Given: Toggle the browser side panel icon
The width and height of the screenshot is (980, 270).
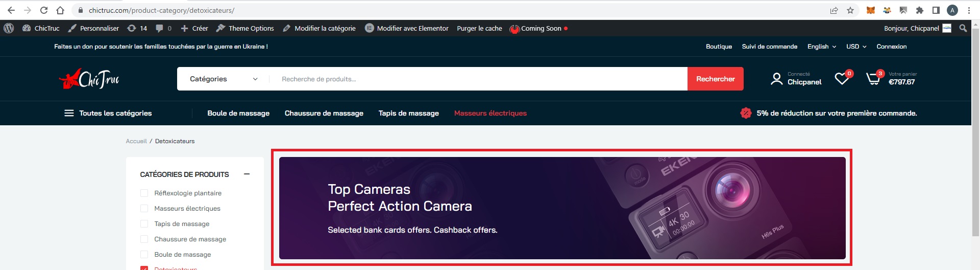Looking at the screenshot, I should [936, 10].
